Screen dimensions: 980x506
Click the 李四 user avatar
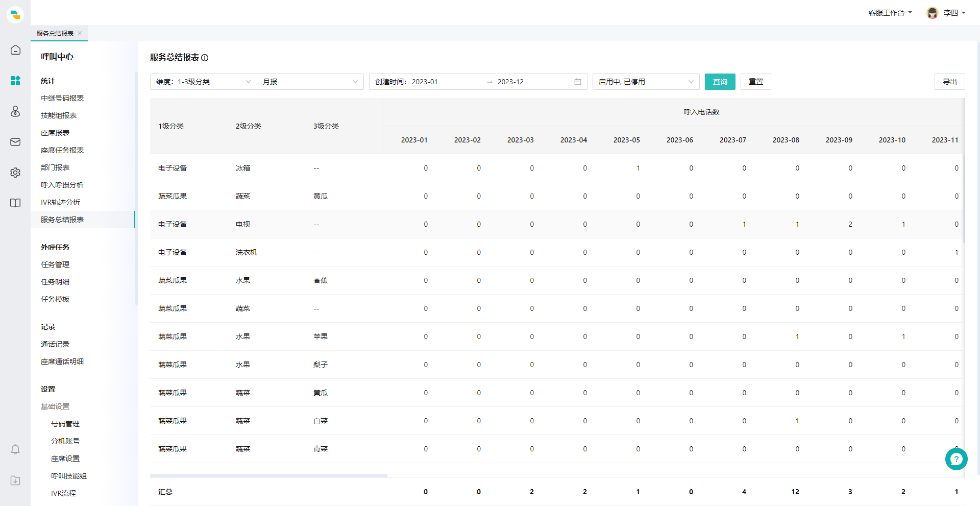(x=933, y=13)
